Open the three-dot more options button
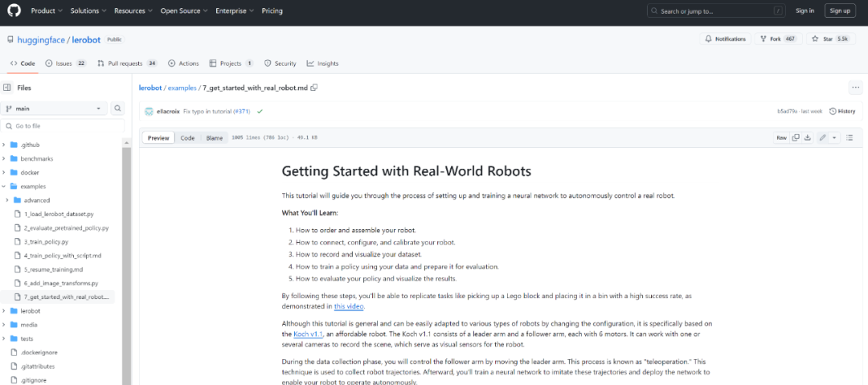 [855, 88]
